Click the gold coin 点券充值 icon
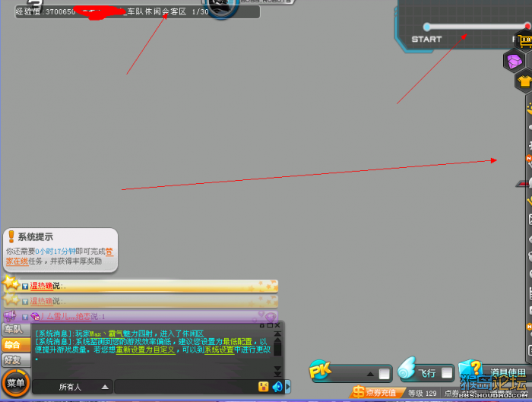Screen dimensions: 532x402 click(358, 392)
